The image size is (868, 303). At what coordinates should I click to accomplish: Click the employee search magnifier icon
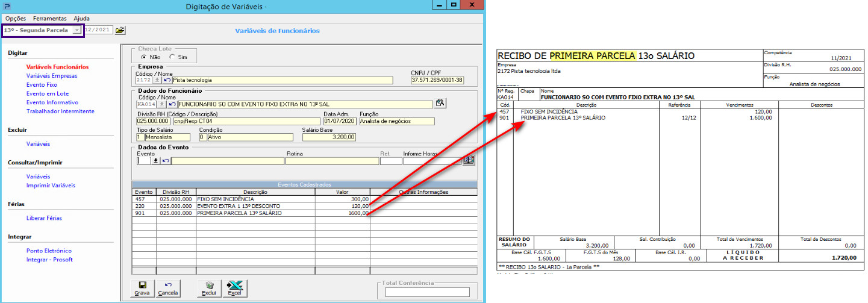point(440,103)
